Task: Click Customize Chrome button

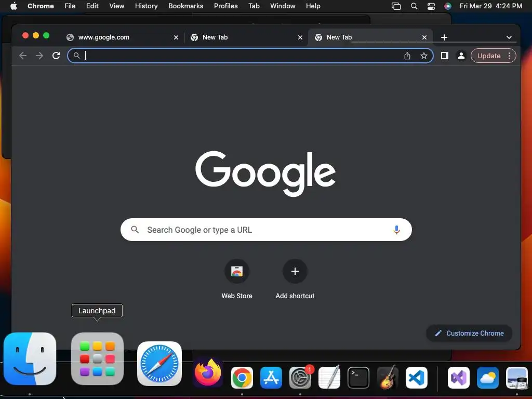Action: (x=469, y=333)
